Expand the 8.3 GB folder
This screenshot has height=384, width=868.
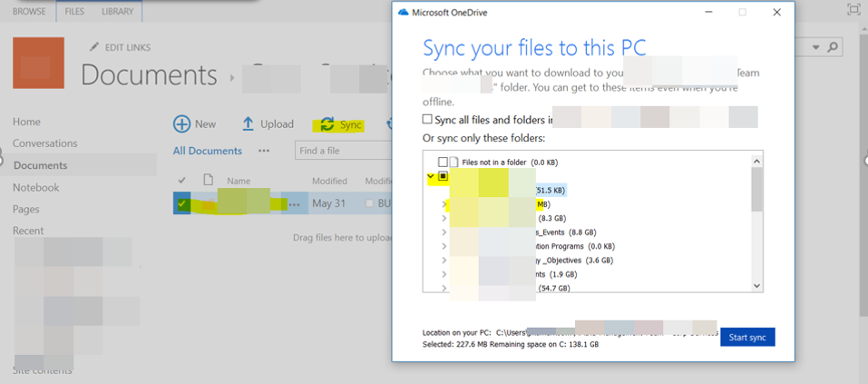point(444,218)
